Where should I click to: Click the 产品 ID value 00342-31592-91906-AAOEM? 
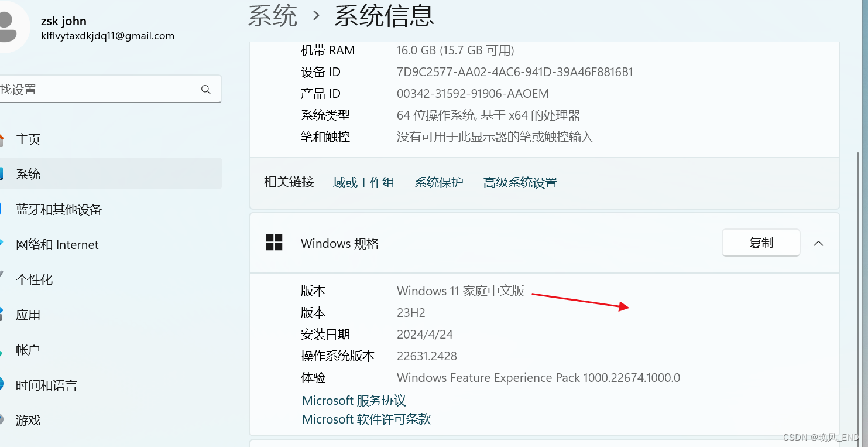pyautogui.click(x=473, y=94)
